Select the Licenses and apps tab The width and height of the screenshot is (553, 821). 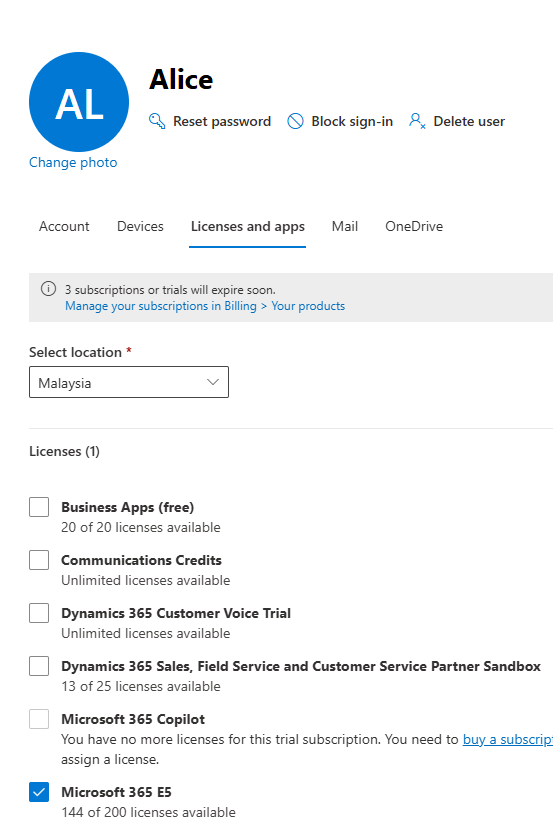pyautogui.click(x=248, y=227)
